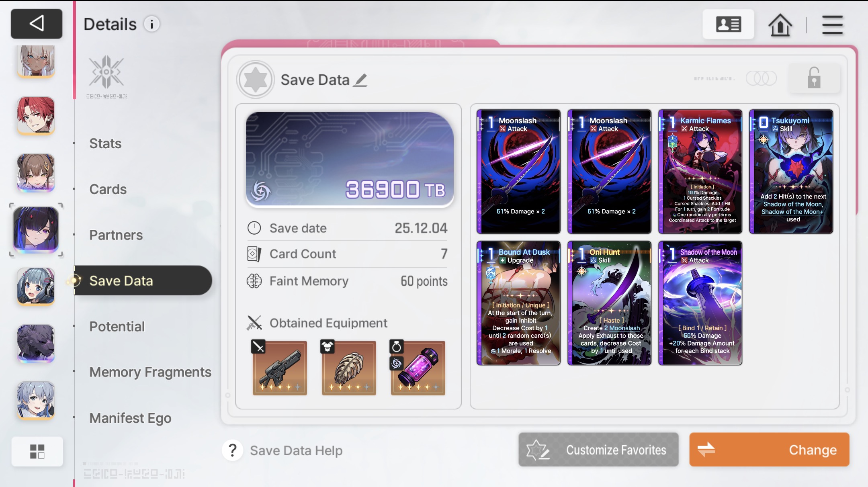Toggle the triple-ring link indicator
Screen dimensions: 868x487
(x=761, y=78)
